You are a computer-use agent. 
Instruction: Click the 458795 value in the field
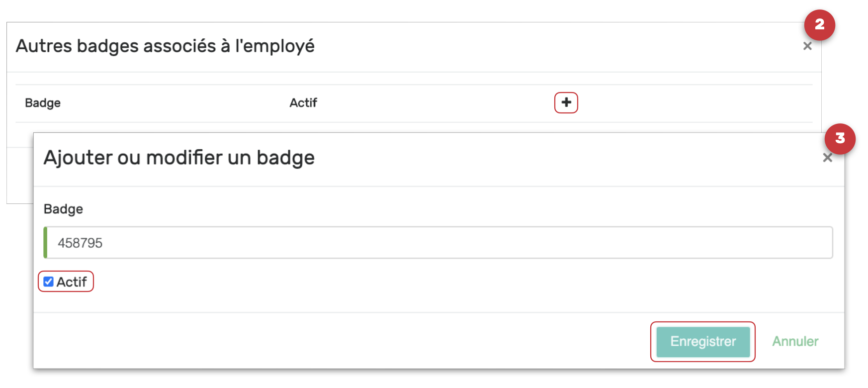[x=80, y=243]
